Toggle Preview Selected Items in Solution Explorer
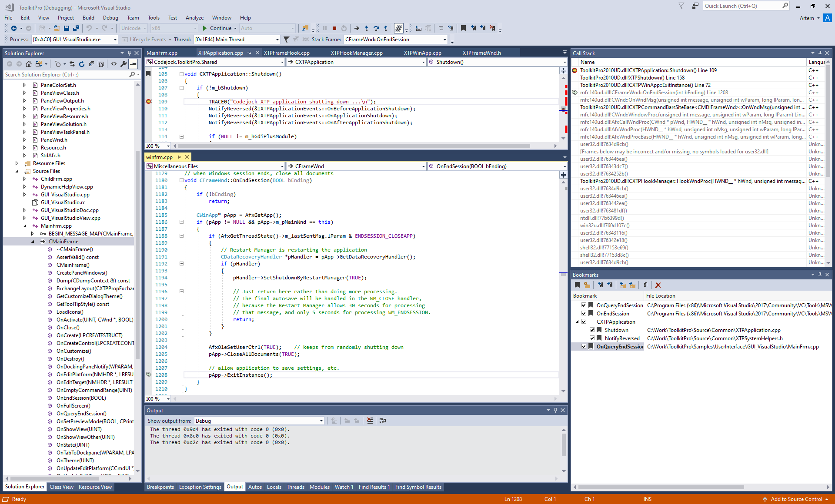This screenshot has width=835, height=504. coord(133,64)
